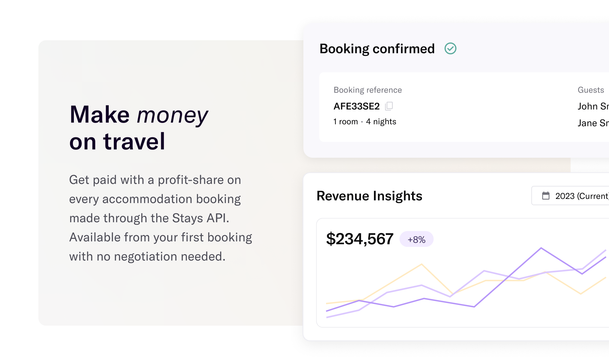Click the +8% growth badge

point(417,239)
